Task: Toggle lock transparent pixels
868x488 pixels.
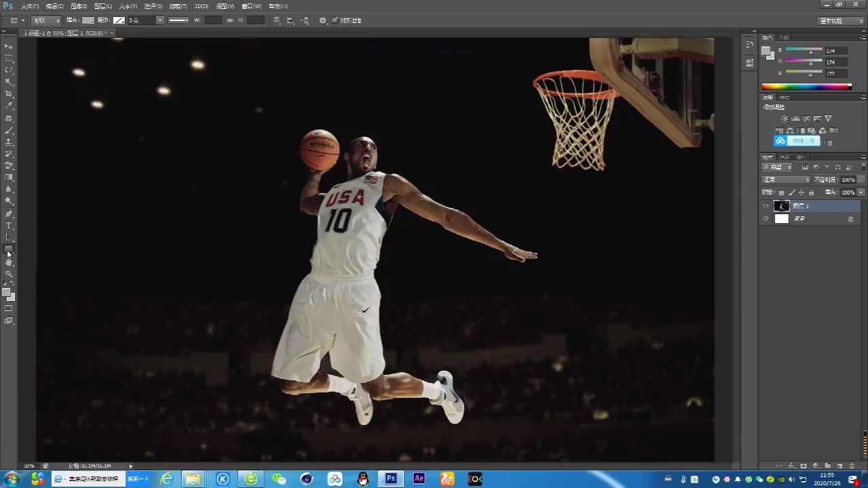Action: 782,192
